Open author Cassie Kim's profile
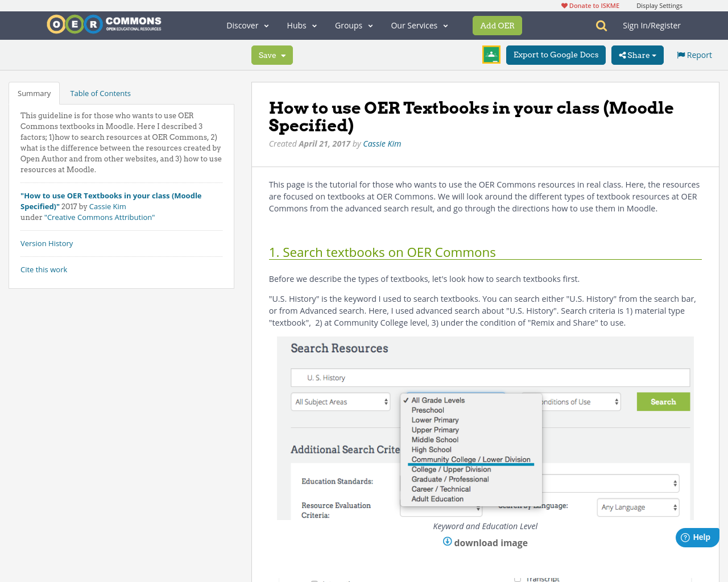Image resolution: width=728 pixels, height=582 pixels. 382,143
